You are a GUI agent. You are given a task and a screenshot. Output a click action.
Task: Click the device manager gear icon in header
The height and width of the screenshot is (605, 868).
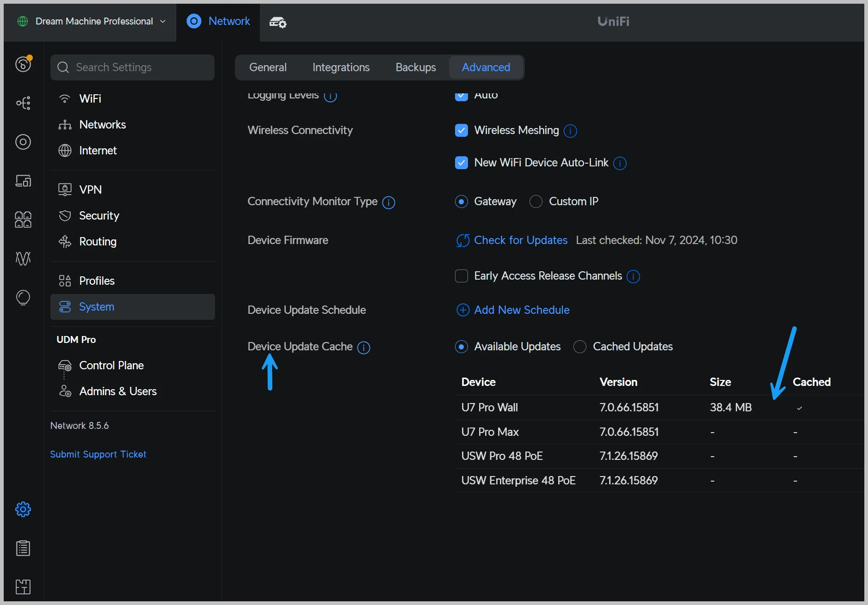(278, 22)
